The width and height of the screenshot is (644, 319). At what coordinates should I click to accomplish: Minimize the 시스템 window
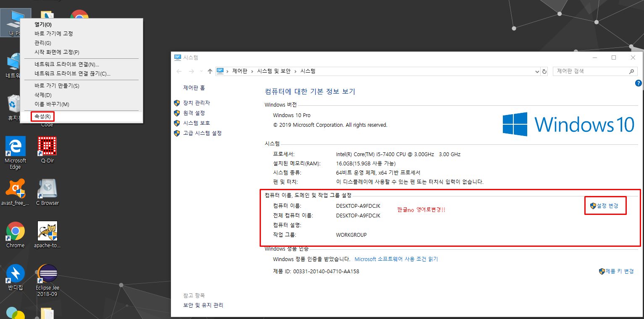(594, 58)
